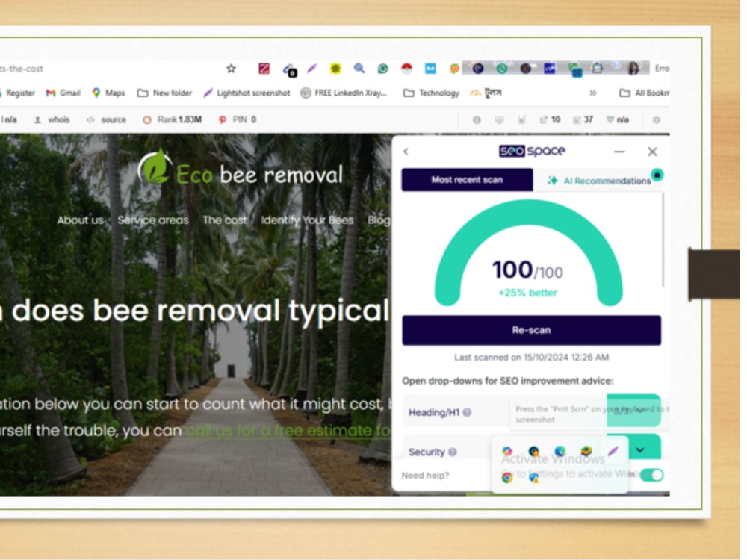The image size is (747, 560).
Task: Open SEO bar settings gear
Action: click(x=657, y=120)
